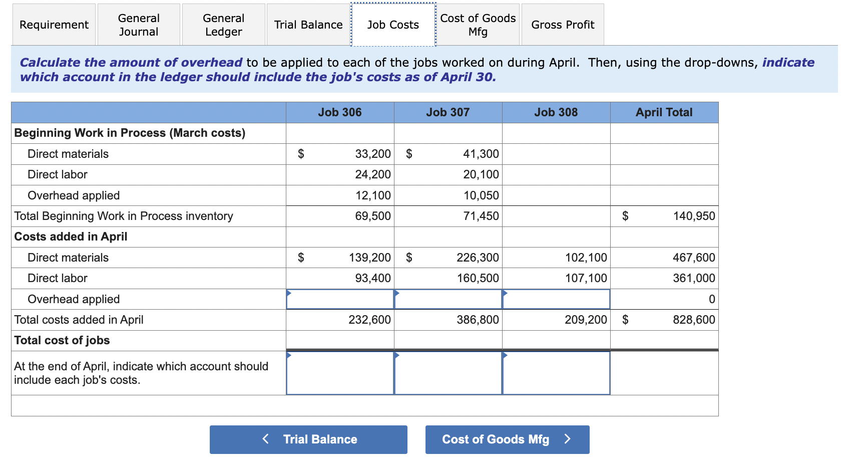Switch to the Trial Balance tab

pos(307,24)
